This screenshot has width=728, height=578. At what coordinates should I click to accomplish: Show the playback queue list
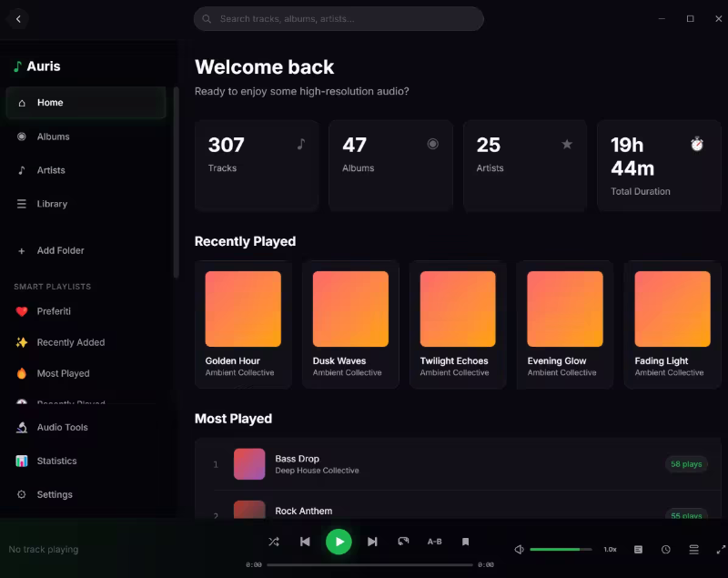(693, 550)
